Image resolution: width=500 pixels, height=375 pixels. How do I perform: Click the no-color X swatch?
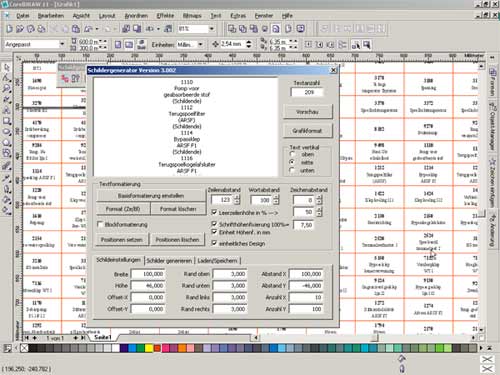pos(24,348)
